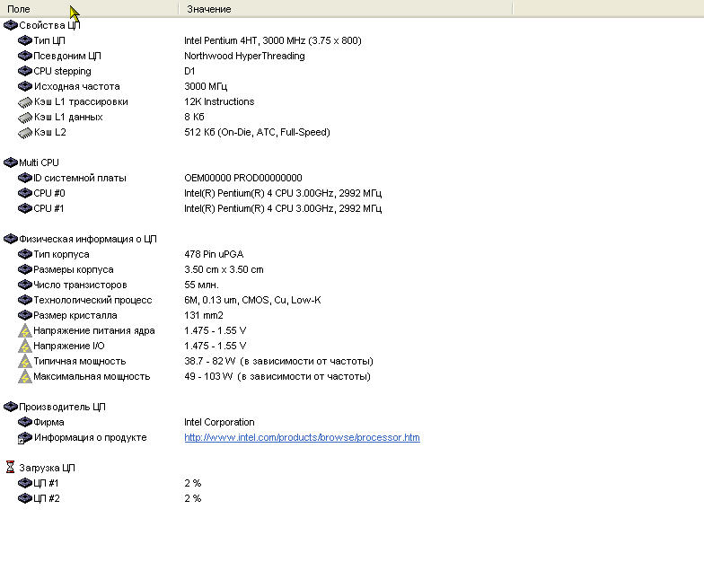Select the stepping value 'D1'
This screenshot has height=588, width=704.
[x=189, y=71]
